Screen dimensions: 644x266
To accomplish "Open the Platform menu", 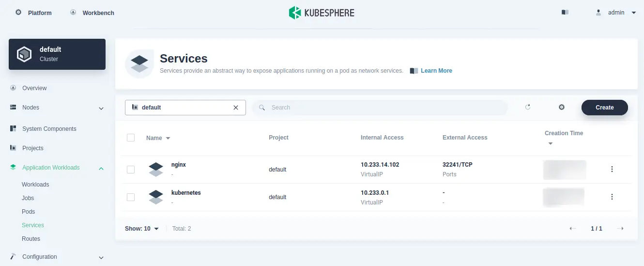I will [x=40, y=13].
